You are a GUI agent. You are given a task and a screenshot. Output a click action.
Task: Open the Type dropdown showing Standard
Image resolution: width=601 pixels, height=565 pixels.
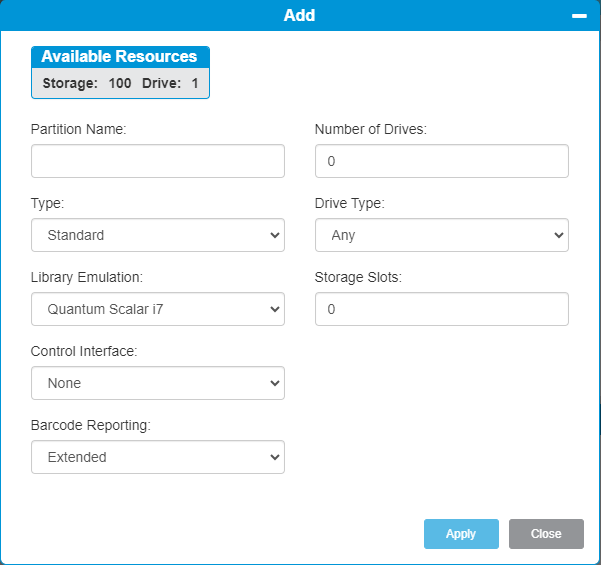pyautogui.click(x=158, y=235)
